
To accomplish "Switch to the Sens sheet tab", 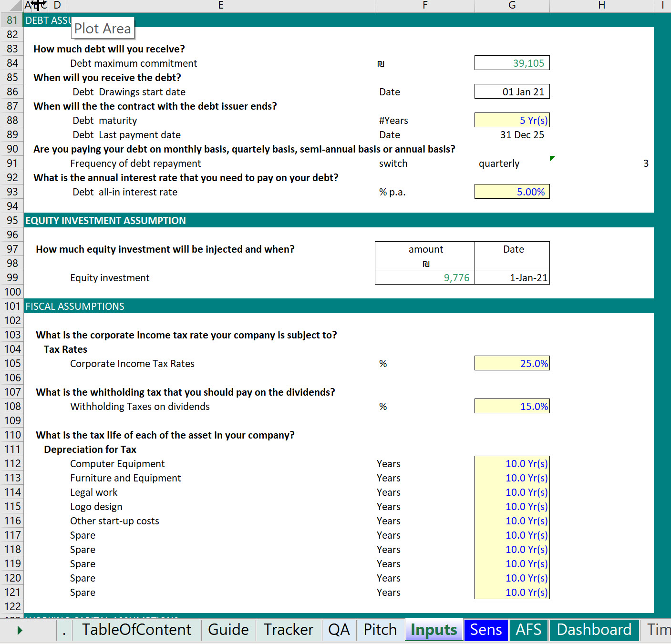I will point(485,630).
